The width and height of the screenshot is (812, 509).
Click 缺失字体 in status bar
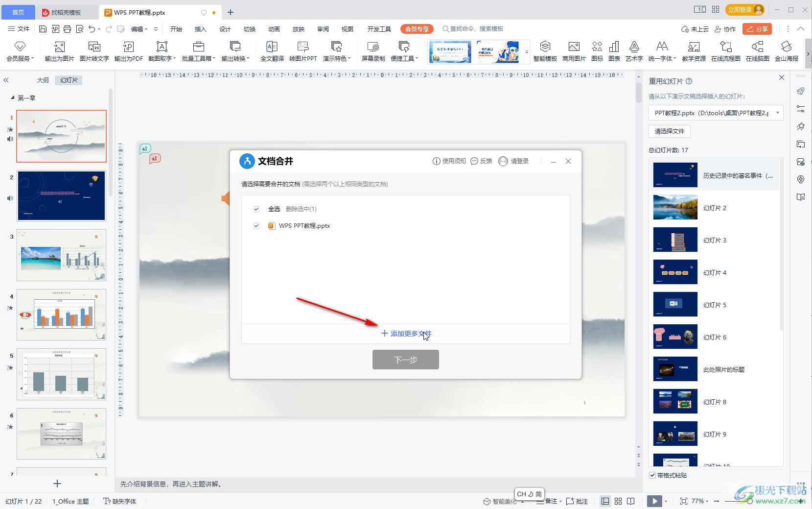(120, 501)
